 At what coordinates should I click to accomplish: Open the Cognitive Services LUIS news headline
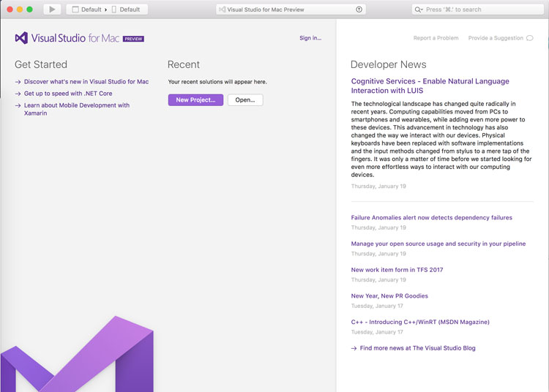(430, 86)
